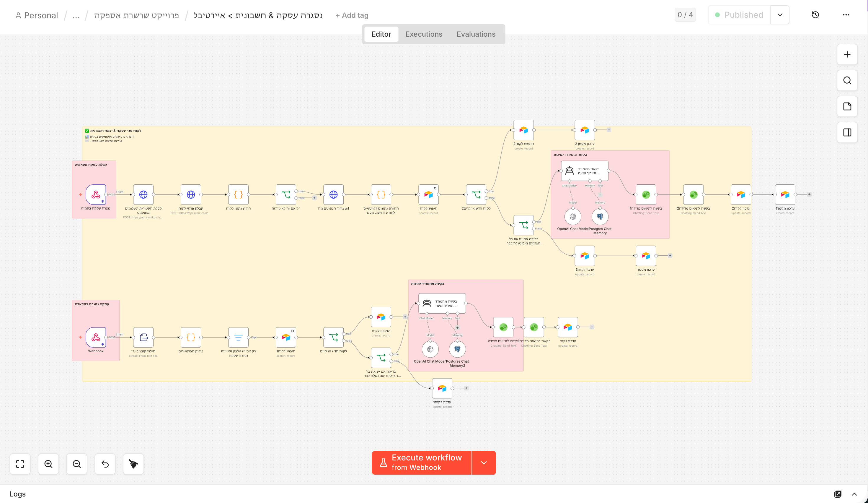Open Execute workflow trigger dropdown arrow

pyautogui.click(x=484, y=463)
